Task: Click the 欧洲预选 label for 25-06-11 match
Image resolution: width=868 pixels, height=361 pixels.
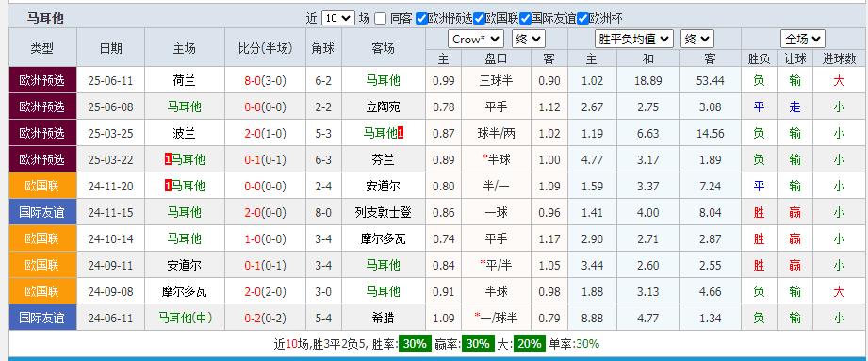Action: point(42,80)
